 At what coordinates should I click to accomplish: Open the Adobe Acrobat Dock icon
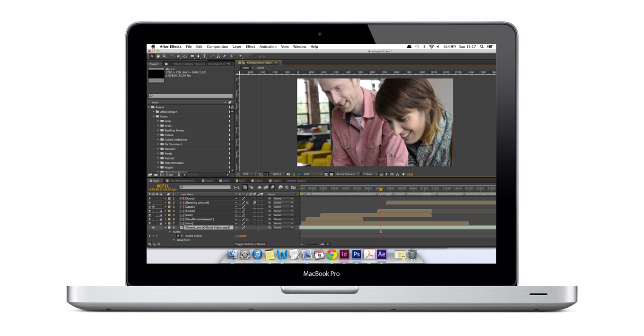pyautogui.click(x=369, y=255)
